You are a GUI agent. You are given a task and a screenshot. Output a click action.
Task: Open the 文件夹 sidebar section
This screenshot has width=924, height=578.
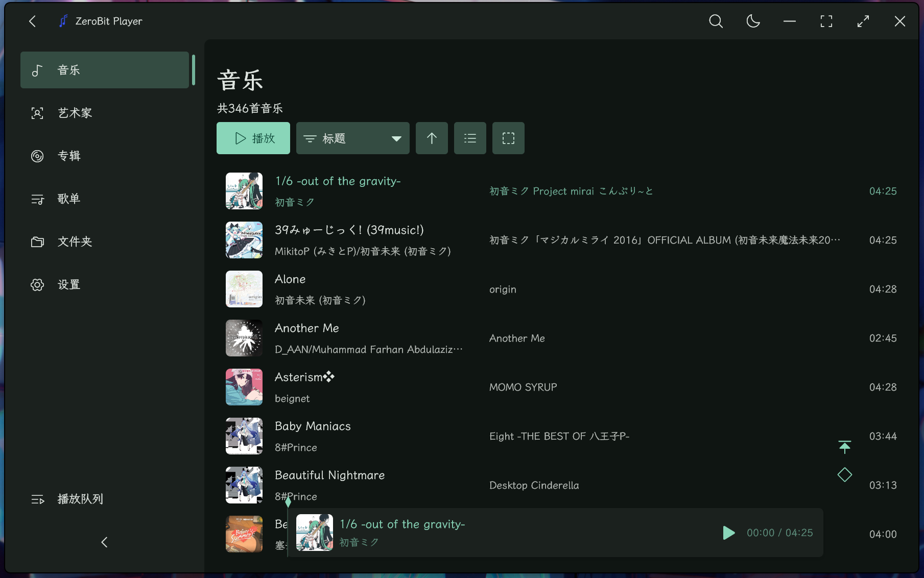tap(105, 242)
